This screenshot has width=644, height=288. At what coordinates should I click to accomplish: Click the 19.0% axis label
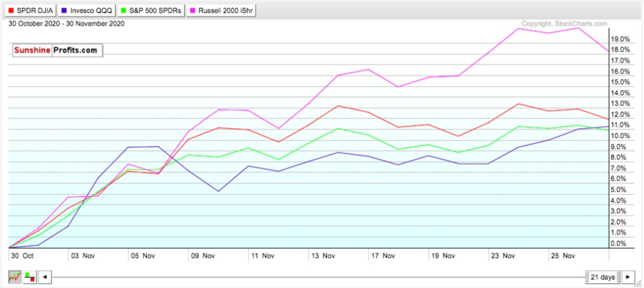point(620,40)
